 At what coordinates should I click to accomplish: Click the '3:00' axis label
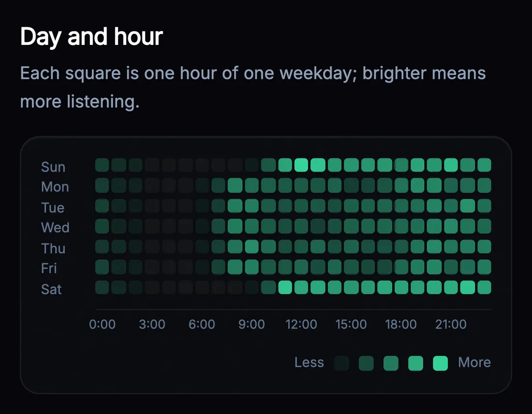click(152, 325)
